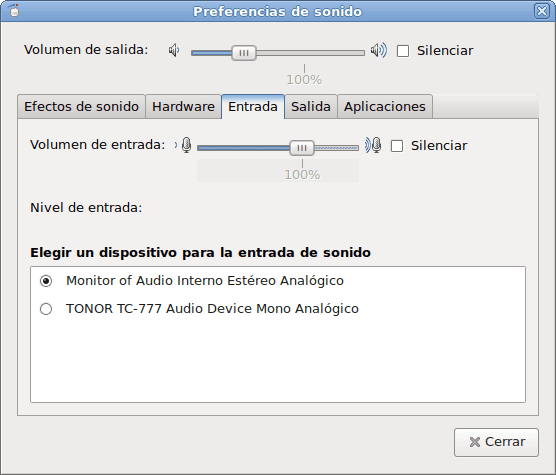556x475 pixels.
Task: Mute output with the Silenciar checkbox
Action: [x=403, y=51]
